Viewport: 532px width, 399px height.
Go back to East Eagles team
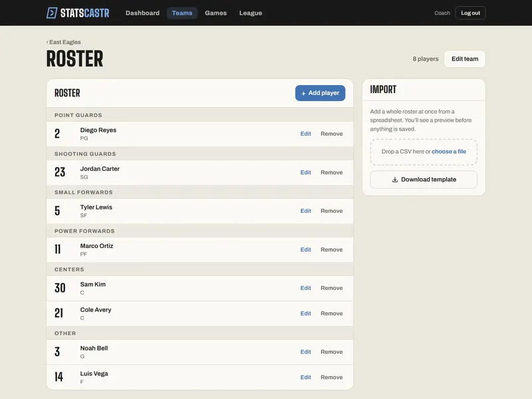[64, 42]
